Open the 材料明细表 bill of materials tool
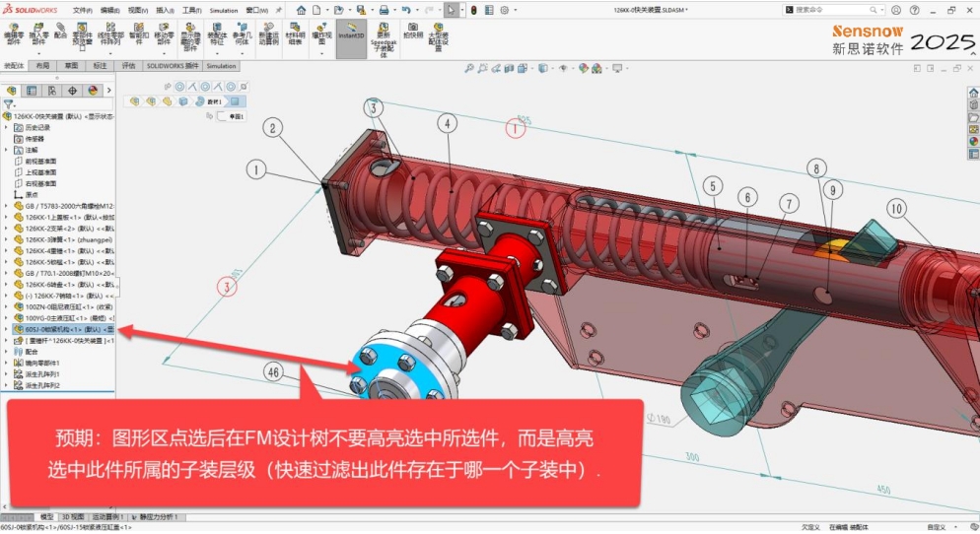 (x=295, y=30)
